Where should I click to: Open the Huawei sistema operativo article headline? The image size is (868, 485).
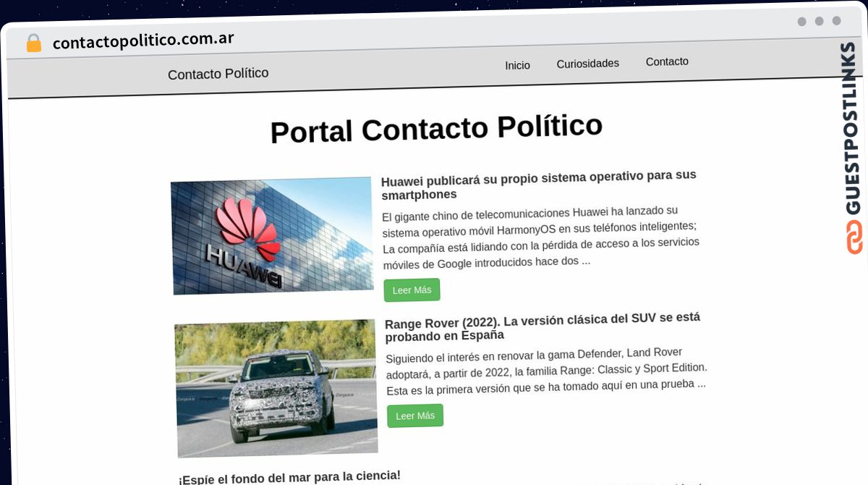coord(539,185)
